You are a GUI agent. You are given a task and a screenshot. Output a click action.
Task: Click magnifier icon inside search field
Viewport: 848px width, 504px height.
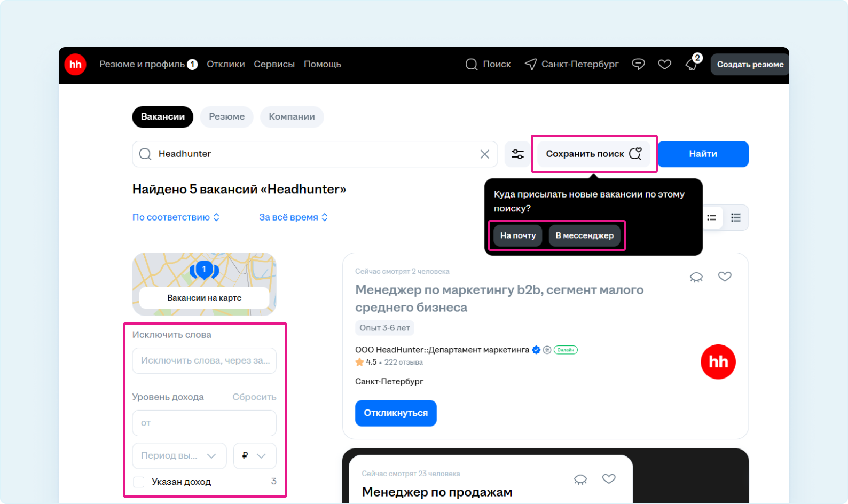145,154
